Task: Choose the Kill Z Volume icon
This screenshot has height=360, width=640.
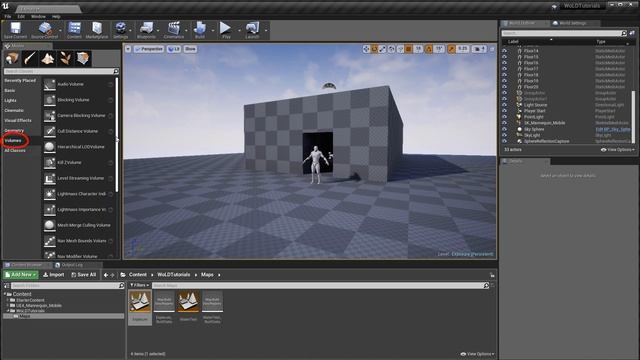Action: coord(50,162)
